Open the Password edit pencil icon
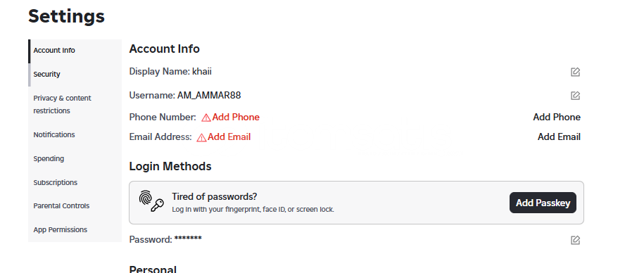 575,240
